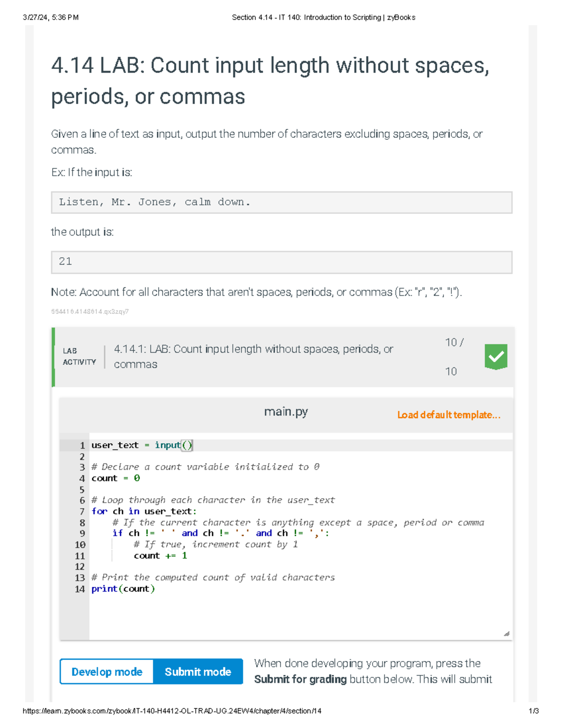563x728 pixels.
Task: Switch to Develop mode
Action: tap(107, 672)
